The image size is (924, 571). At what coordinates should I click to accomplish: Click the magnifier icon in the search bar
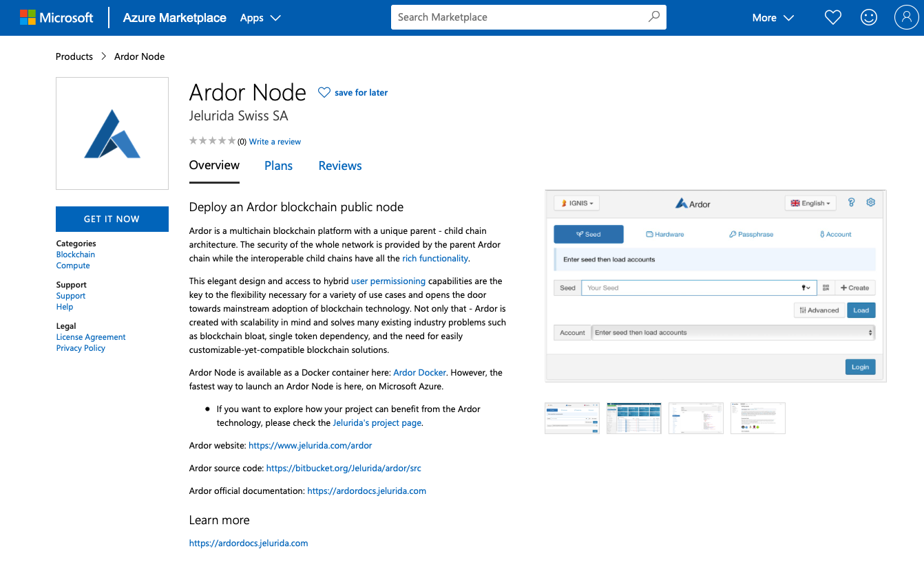click(x=652, y=17)
